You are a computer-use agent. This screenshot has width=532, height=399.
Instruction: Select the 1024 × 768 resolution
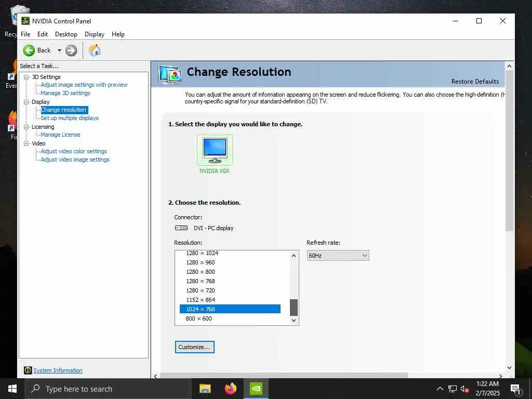click(x=230, y=309)
